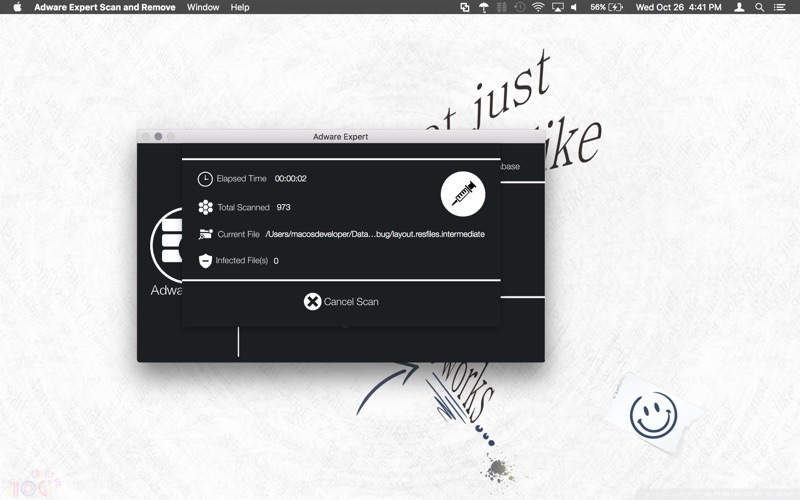Open the Time Machine menu icon

pos(519,7)
